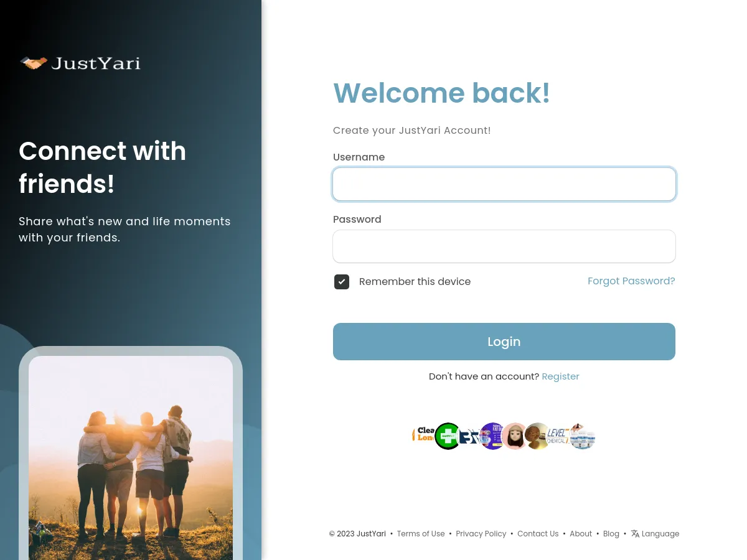Click the friends hugging sunset photo
Viewport: 747px width, 560px height.
click(131, 458)
